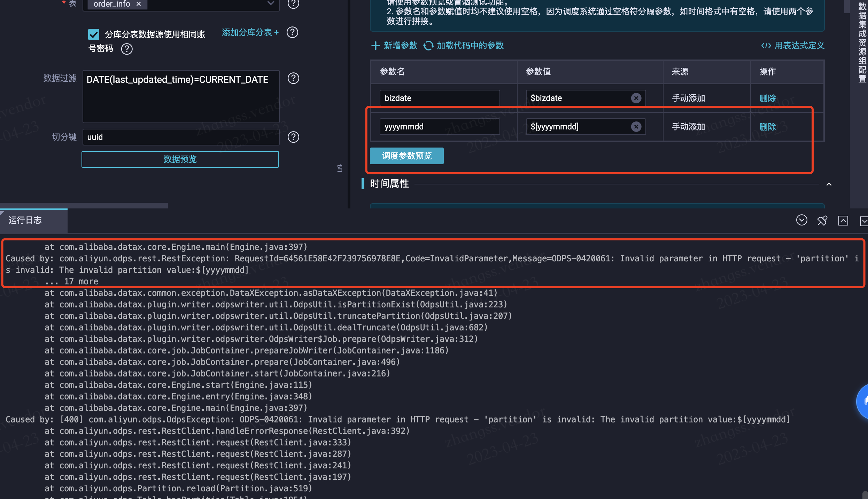Viewport: 868px width, 499px height.
Task: Clear the $[yyyymmdd] parameter value
Action: 636,127
